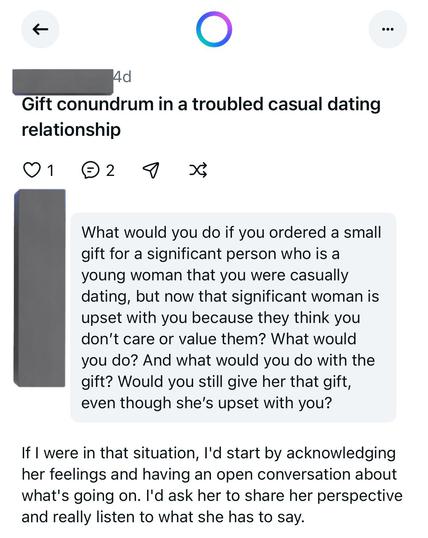Click response line If I were in that situation

[208, 453]
